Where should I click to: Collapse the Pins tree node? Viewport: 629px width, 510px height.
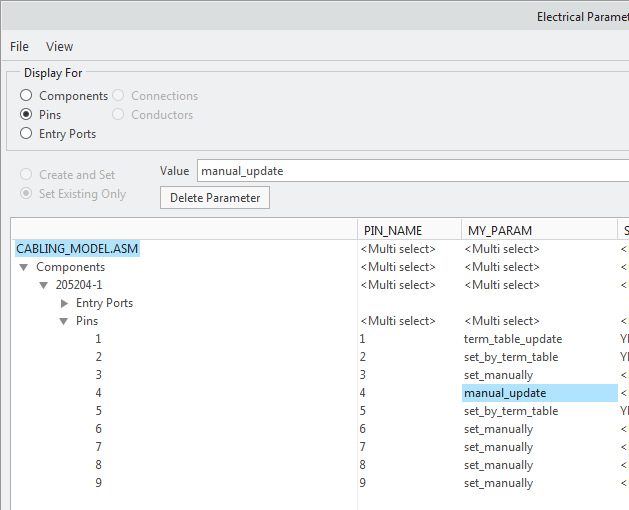tap(64, 322)
